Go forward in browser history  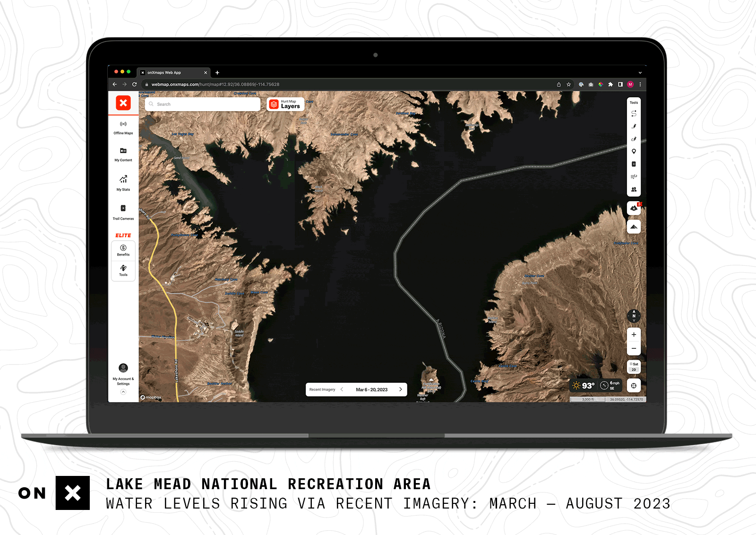point(125,85)
